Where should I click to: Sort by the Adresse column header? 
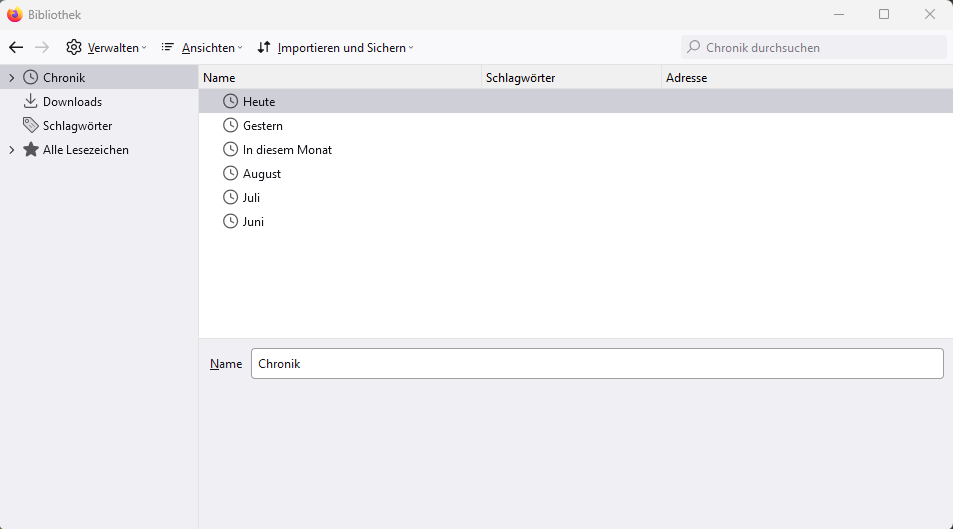click(805, 77)
